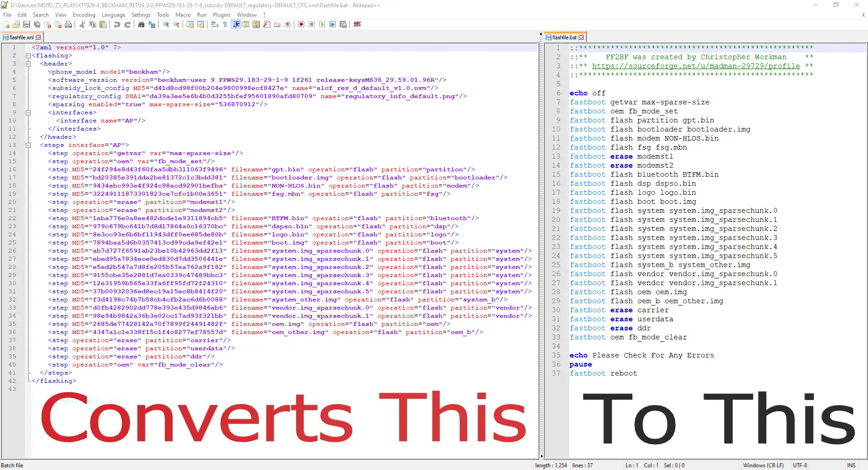Open the Document Map panel icon
This screenshot has height=470, width=868.
256,24
